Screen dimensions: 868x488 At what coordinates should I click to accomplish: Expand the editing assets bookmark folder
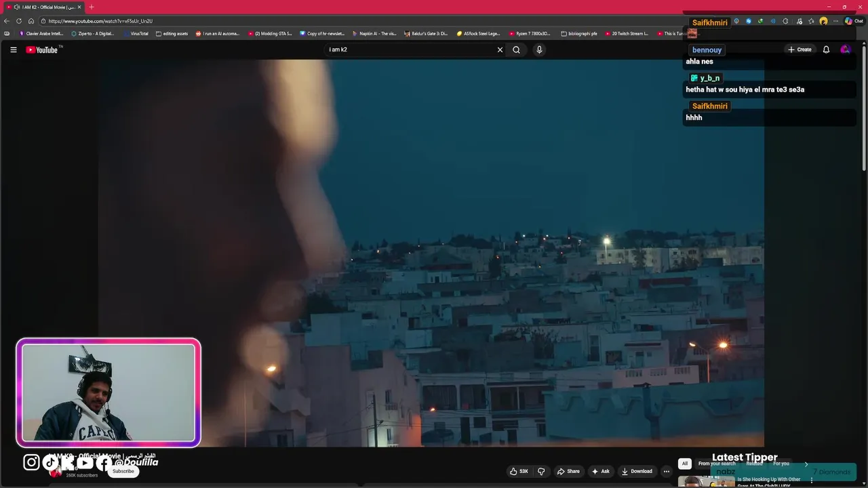[172, 33]
